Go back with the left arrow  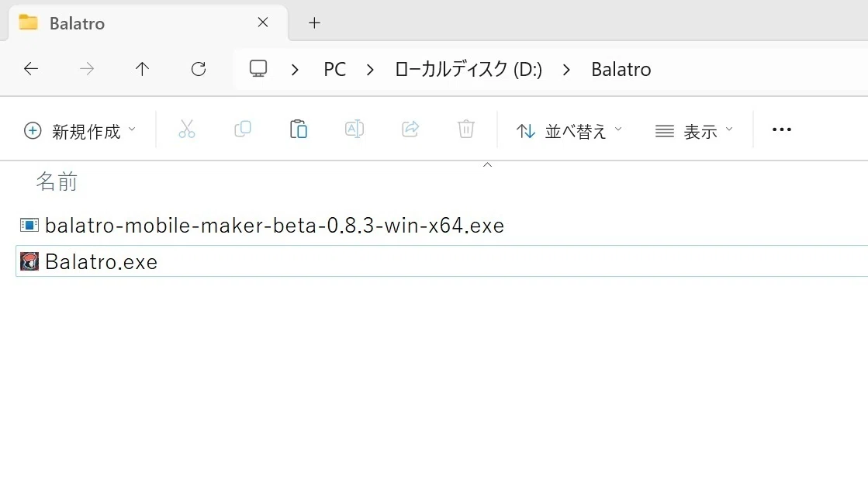point(31,68)
